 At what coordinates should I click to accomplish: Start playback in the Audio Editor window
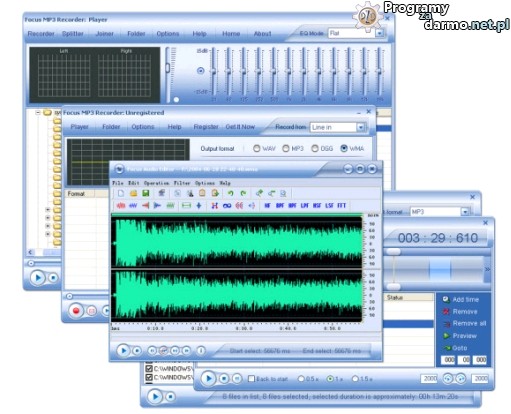(123, 350)
